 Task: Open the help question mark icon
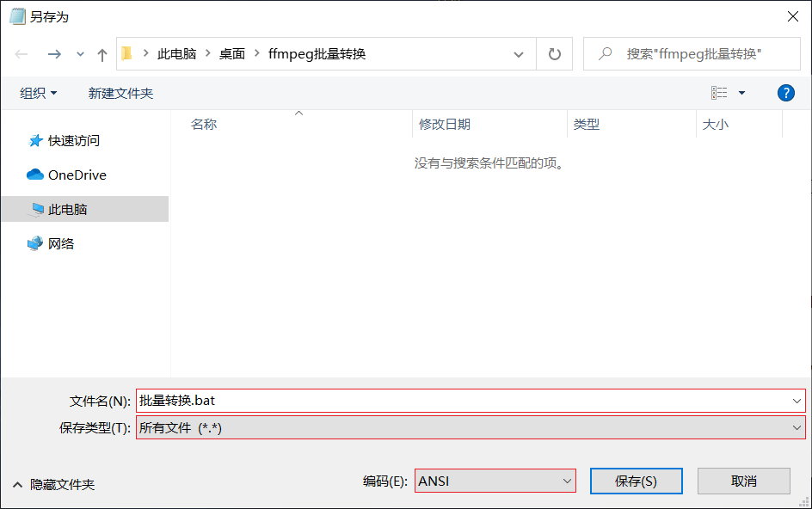[x=785, y=93]
